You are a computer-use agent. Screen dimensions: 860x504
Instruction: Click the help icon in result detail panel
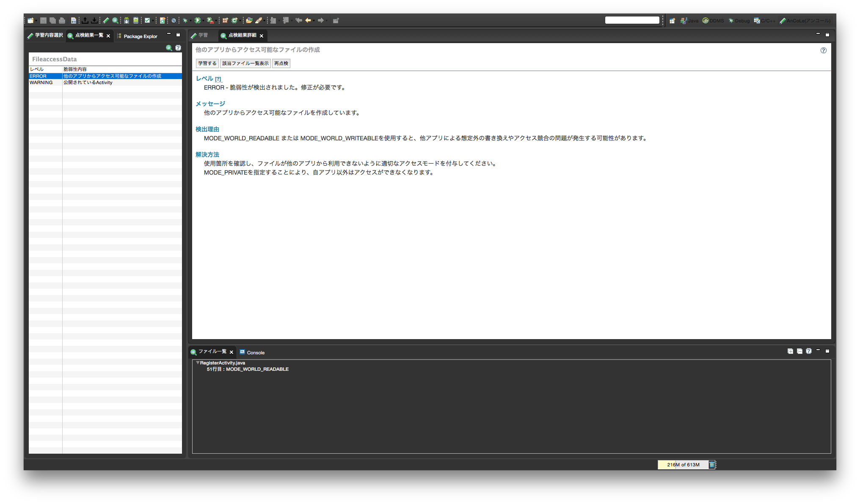pyautogui.click(x=823, y=50)
